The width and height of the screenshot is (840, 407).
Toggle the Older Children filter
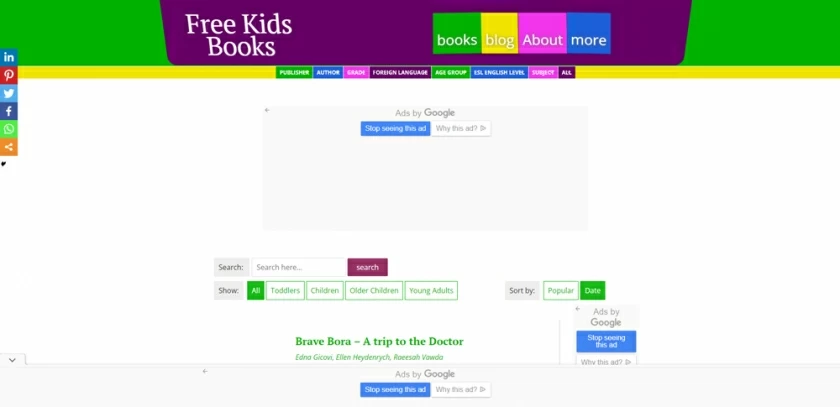coord(374,291)
